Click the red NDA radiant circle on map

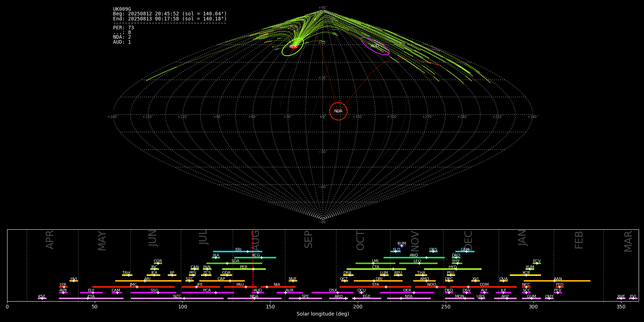click(x=338, y=111)
